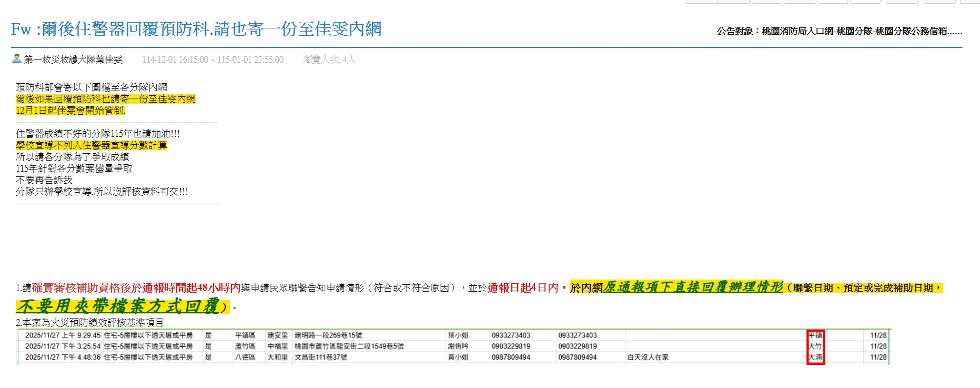Image resolution: width=980 pixels, height=388 pixels.
Task: Click red text 通報時間起48小時內
Action: pos(191,288)
